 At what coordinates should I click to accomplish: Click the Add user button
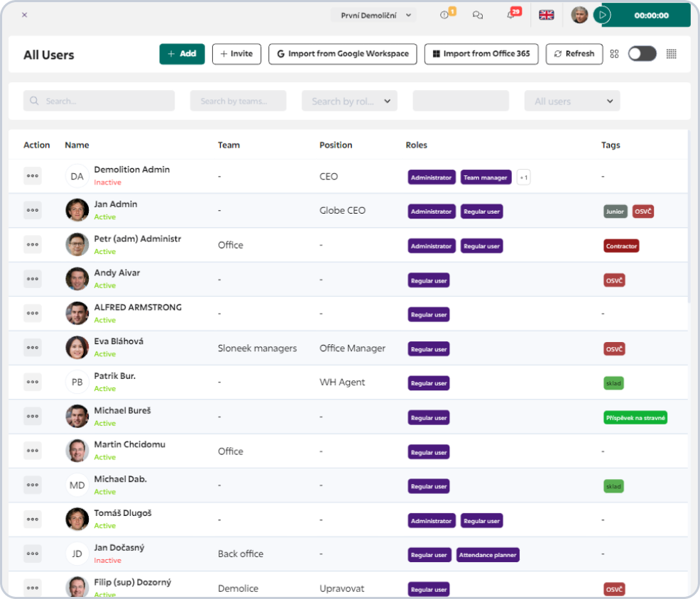click(182, 54)
